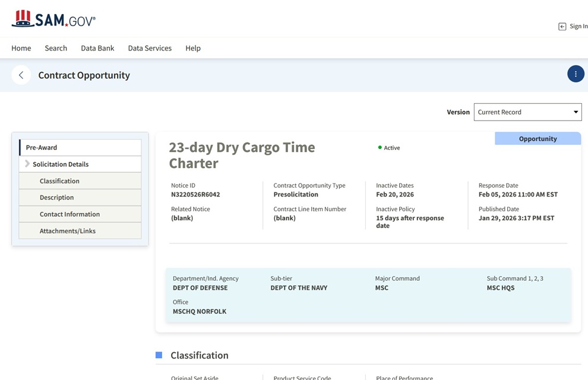Viewport: 588px width, 380px height.
Task: Navigate to Data Services
Action: [150, 48]
